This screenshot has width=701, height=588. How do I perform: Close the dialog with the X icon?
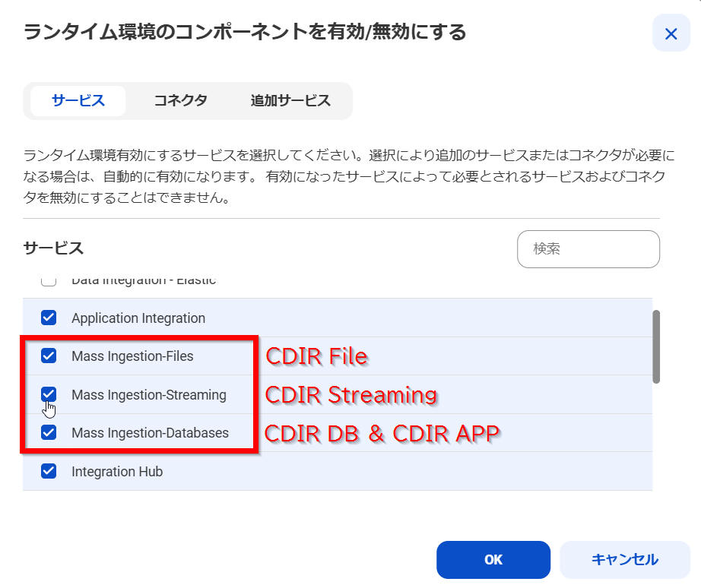[672, 33]
